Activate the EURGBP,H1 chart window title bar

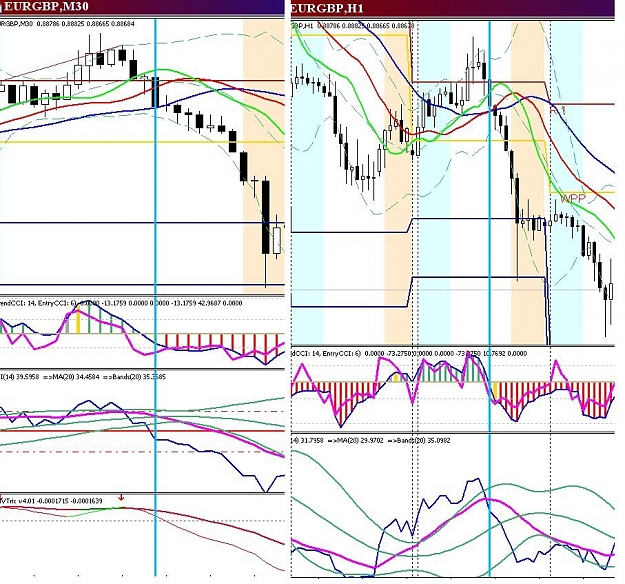tap(453, 8)
